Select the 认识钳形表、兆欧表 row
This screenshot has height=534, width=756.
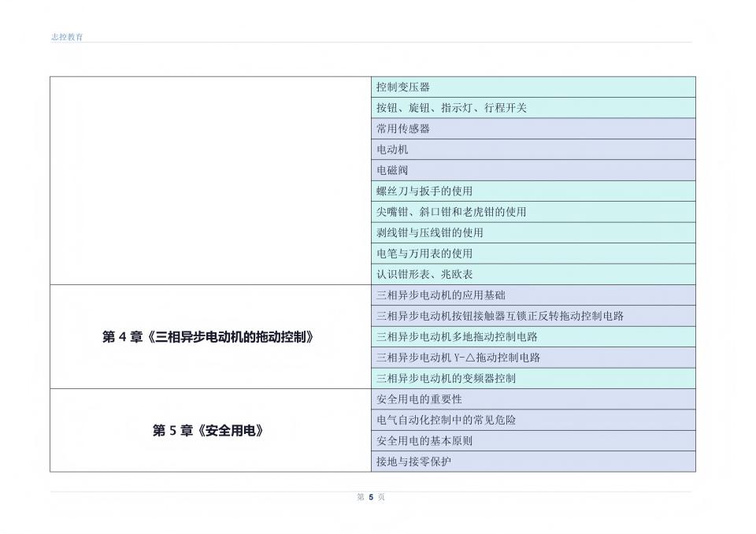pyautogui.click(x=533, y=274)
